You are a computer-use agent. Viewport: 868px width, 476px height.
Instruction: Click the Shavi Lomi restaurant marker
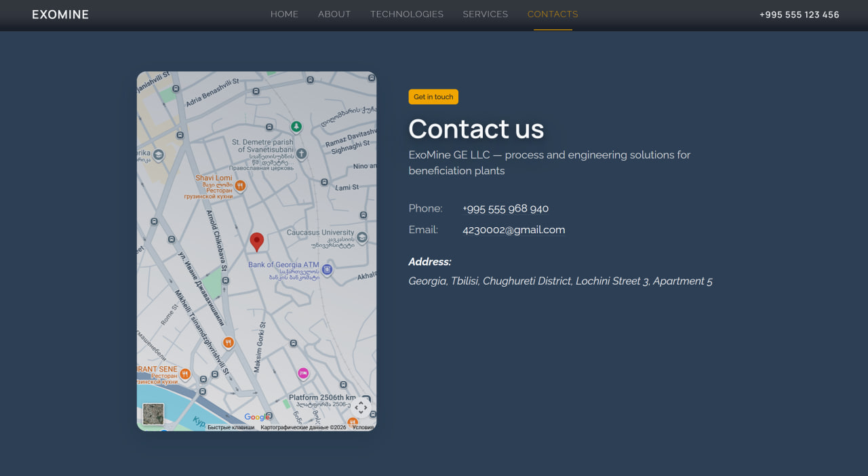click(240, 185)
